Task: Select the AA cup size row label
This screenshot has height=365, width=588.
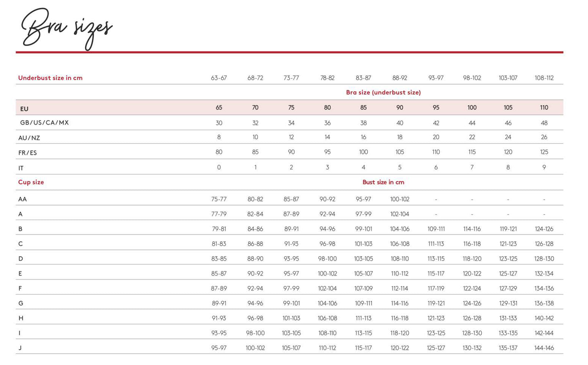Action: 22,199
